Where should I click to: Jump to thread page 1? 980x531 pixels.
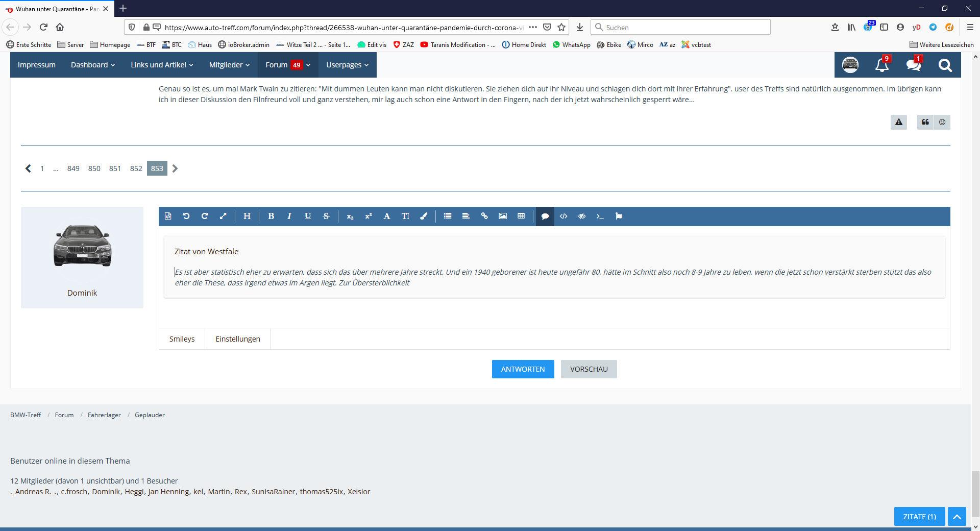pos(42,168)
